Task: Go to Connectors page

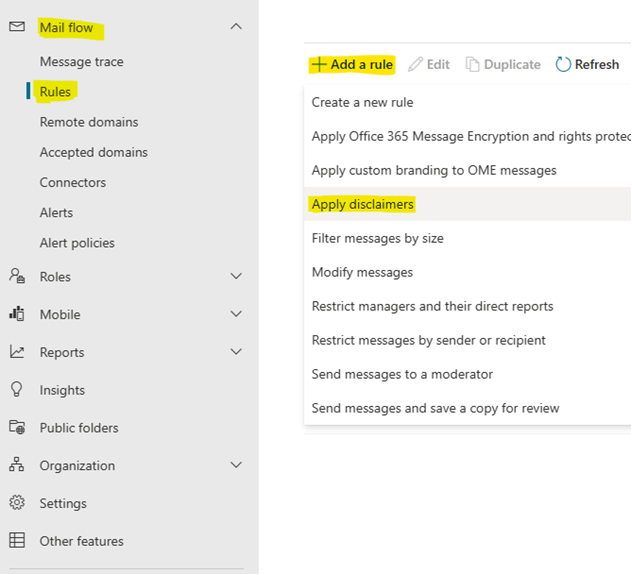Action: 73,183
